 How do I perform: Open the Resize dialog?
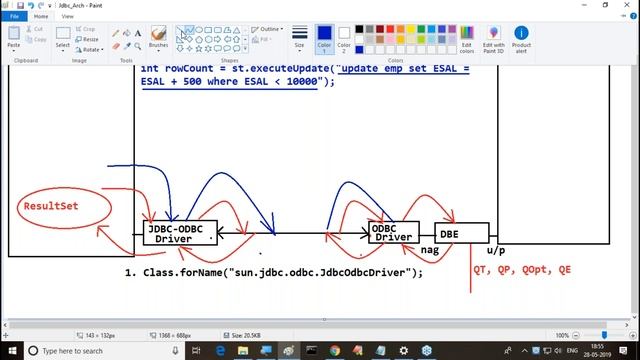click(87, 39)
